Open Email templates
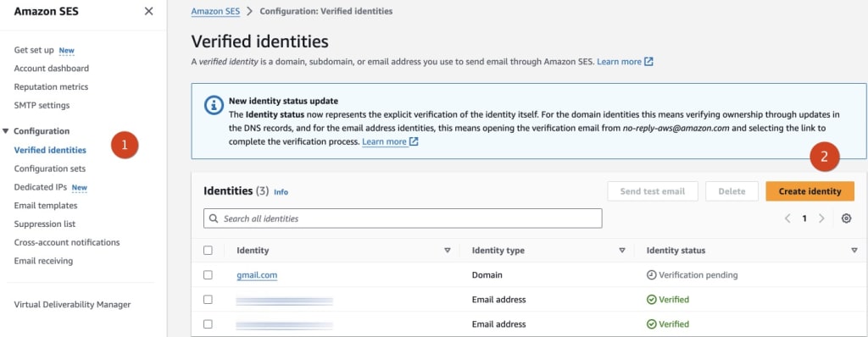Screen dimensions: 868x337 (x=46, y=205)
